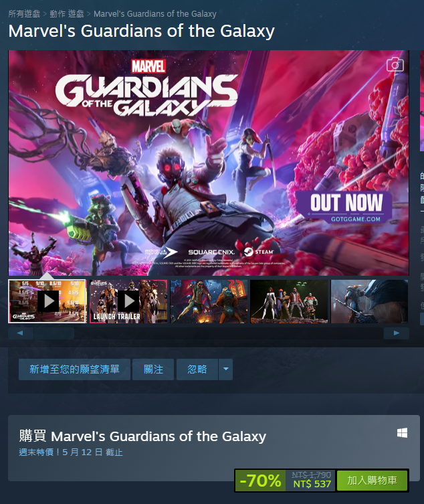Select the team lineup screenshot thumbnail
Screen dimensions: 424x504
(289, 301)
